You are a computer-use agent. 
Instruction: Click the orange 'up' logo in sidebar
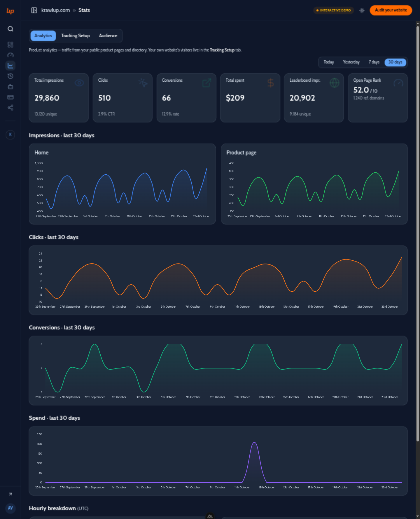(x=10, y=11)
